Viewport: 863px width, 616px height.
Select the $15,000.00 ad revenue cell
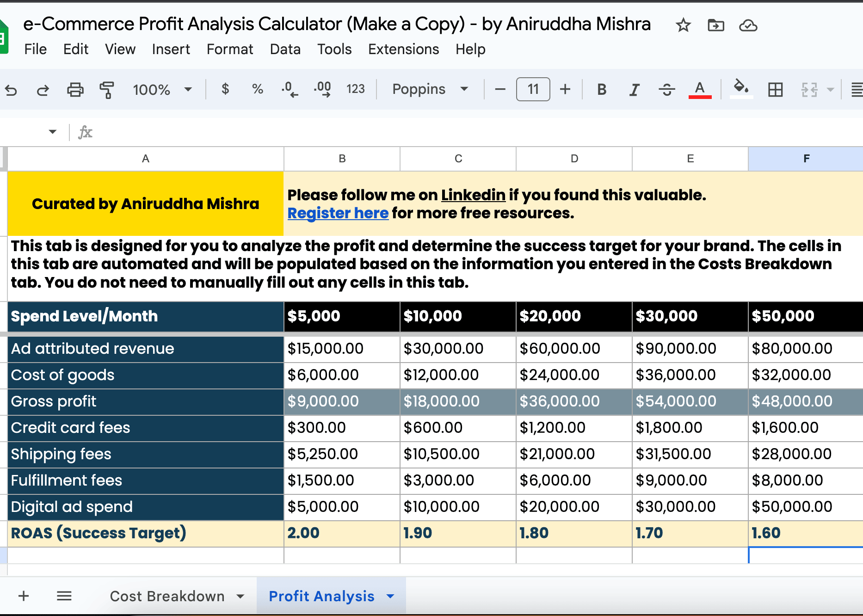[x=342, y=349]
